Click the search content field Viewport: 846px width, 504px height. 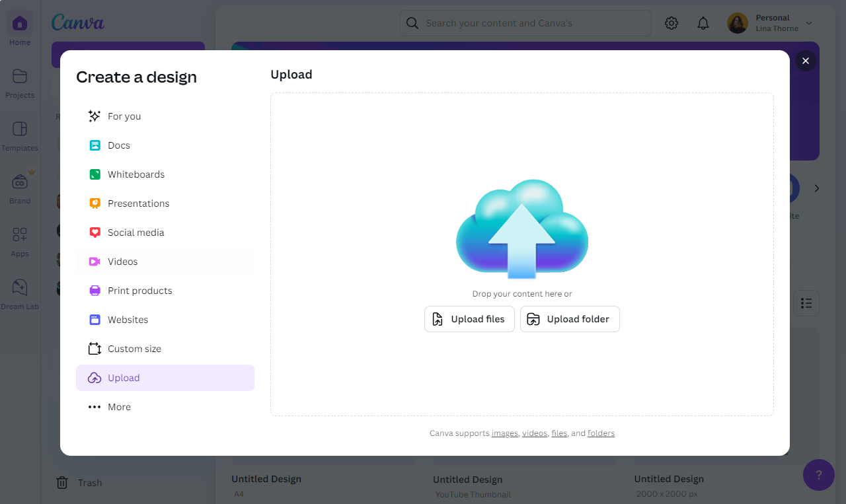click(x=525, y=23)
